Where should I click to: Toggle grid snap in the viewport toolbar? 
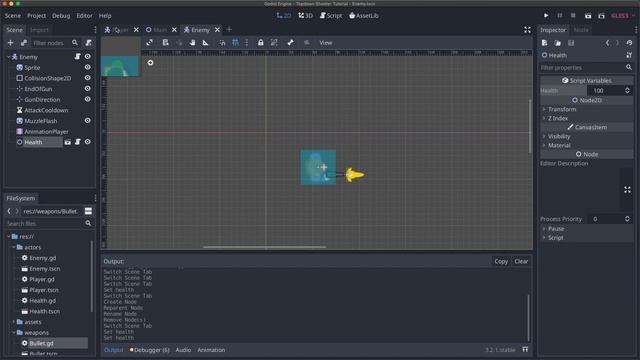(236, 42)
